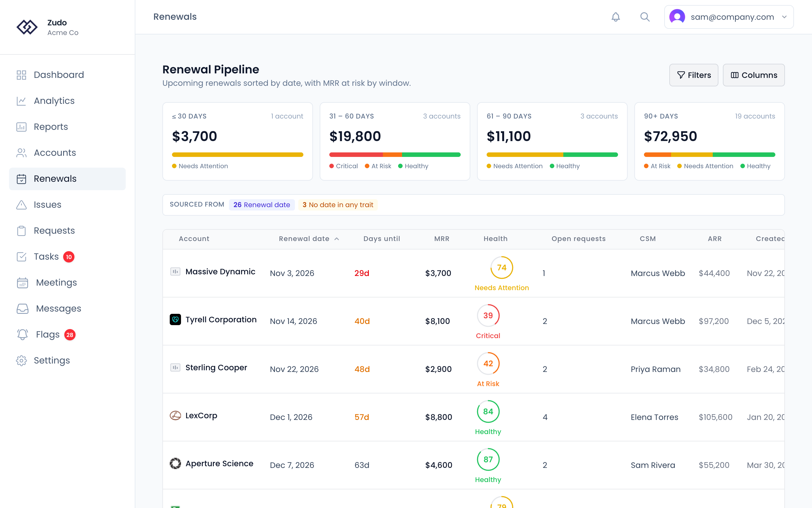This screenshot has width=812, height=508.
Task: Click health score 74 ring
Action: click(x=502, y=268)
